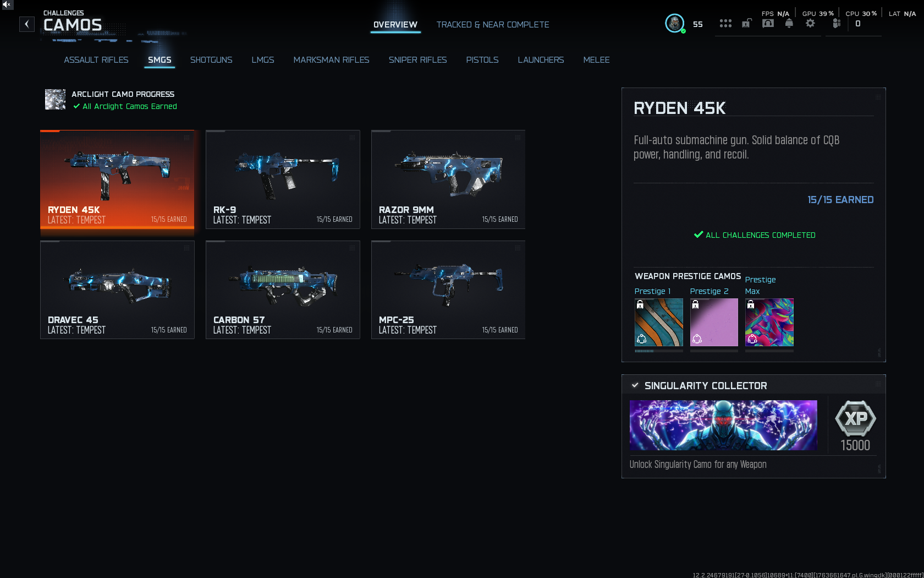The image size is (924, 578).
Task: Click lock icon on Prestige Max camo
Action: tap(751, 304)
